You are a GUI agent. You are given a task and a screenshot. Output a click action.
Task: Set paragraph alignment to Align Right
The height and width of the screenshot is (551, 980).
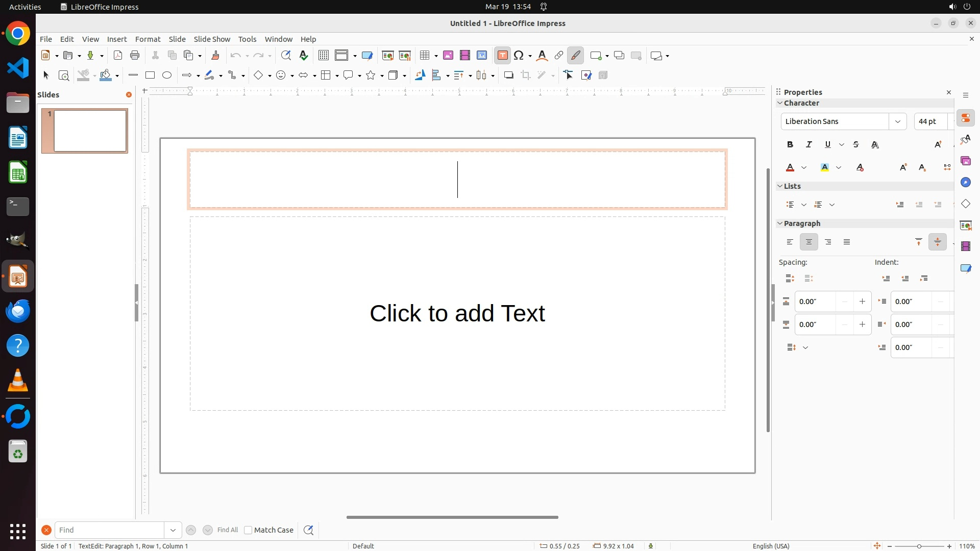coord(828,242)
